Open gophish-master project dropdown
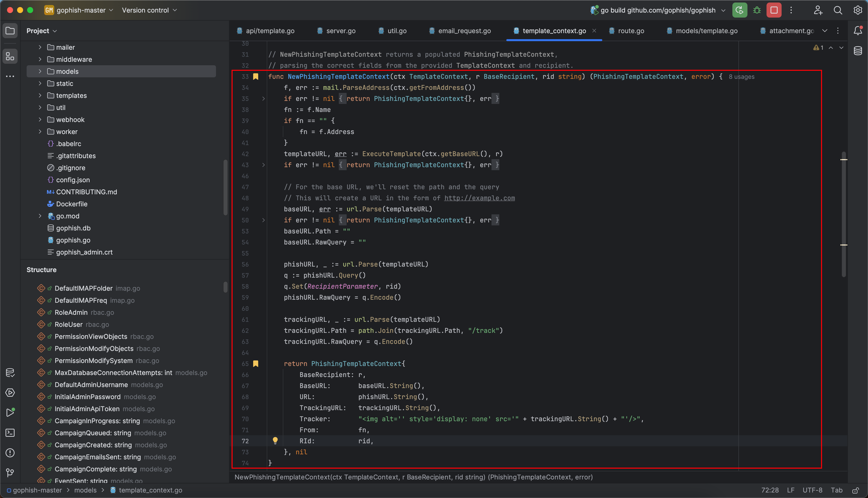This screenshot has height=498, width=868. tap(79, 10)
